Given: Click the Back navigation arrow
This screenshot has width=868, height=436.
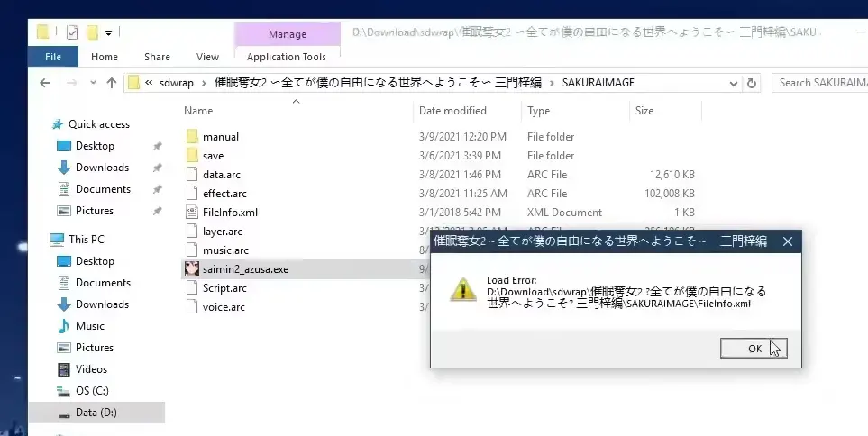Looking at the screenshot, I should (x=45, y=83).
